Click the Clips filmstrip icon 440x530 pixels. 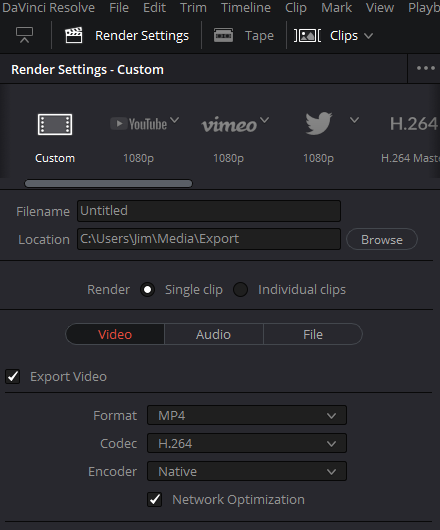click(x=307, y=35)
